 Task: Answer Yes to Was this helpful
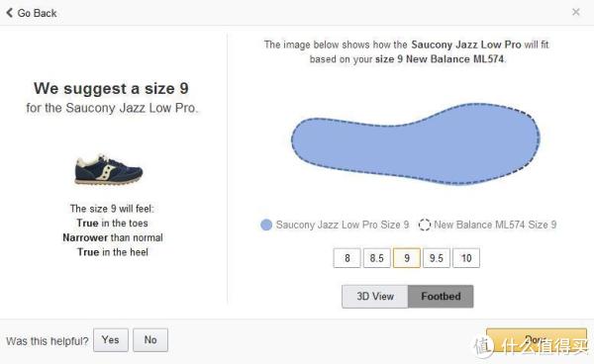tap(111, 340)
